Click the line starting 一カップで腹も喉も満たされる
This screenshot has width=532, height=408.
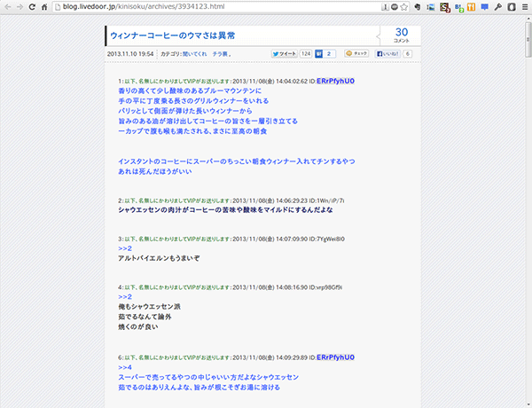point(192,131)
